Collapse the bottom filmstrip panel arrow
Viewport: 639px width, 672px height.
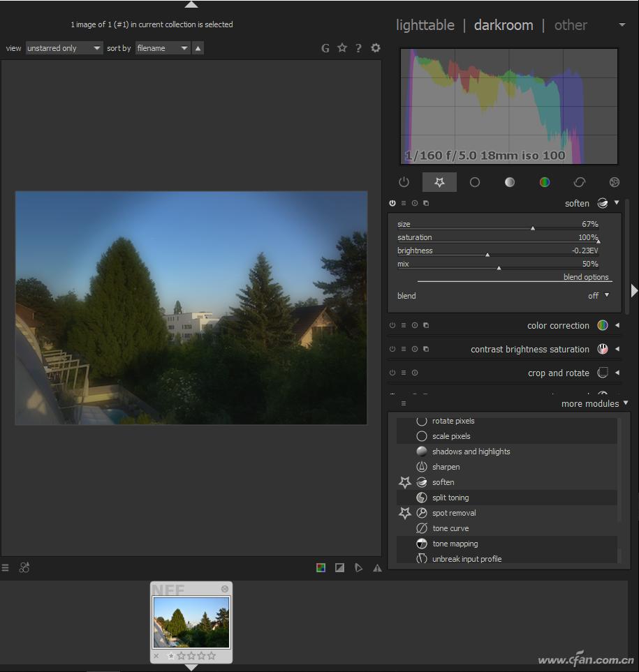pyautogui.click(x=191, y=667)
